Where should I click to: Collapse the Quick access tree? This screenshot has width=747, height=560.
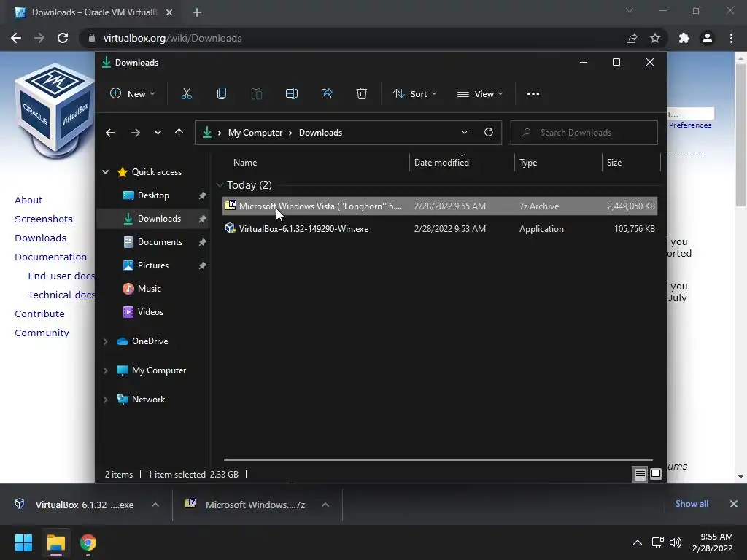[105, 172]
